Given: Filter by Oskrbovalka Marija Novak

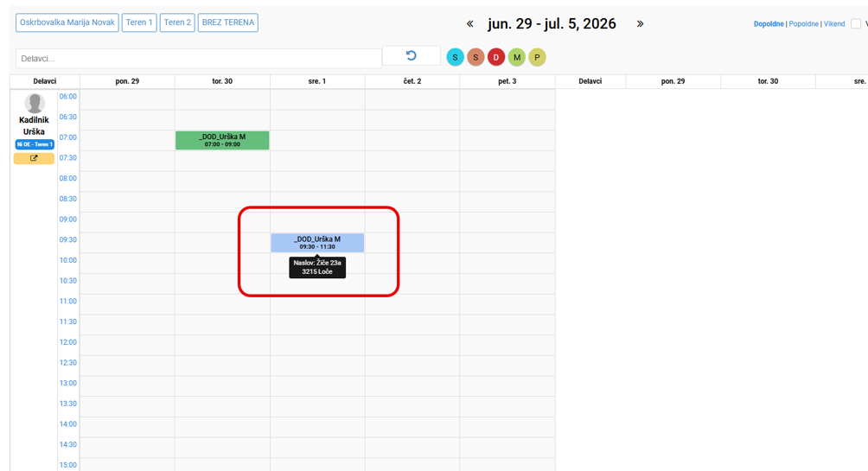Looking at the screenshot, I should (x=67, y=22).
